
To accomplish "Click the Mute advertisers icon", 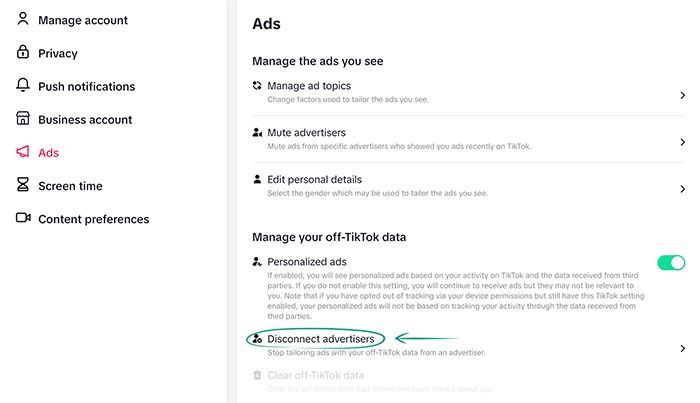I will [257, 132].
